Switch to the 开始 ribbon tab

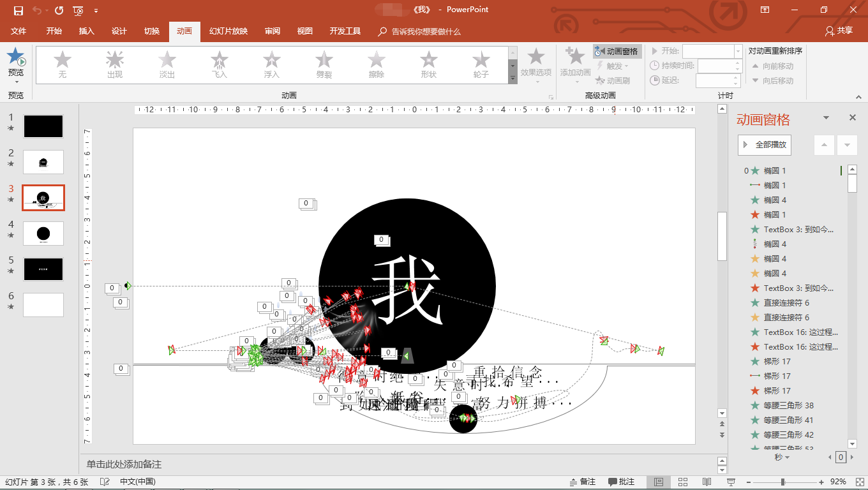click(54, 31)
